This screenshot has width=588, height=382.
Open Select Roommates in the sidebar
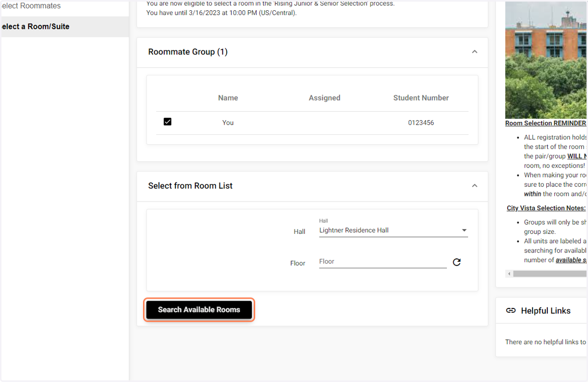(x=30, y=6)
